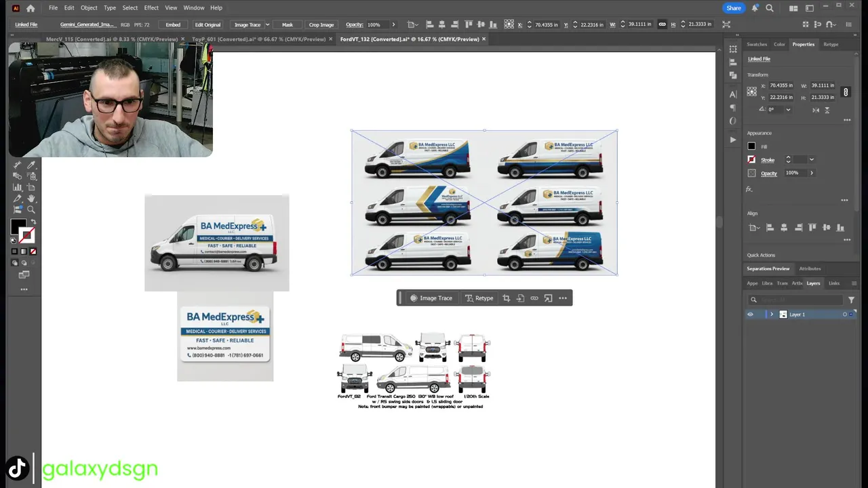The height and width of the screenshot is (488, 868).
Task: Select the Artboard tool
Action: click(31, 187)
